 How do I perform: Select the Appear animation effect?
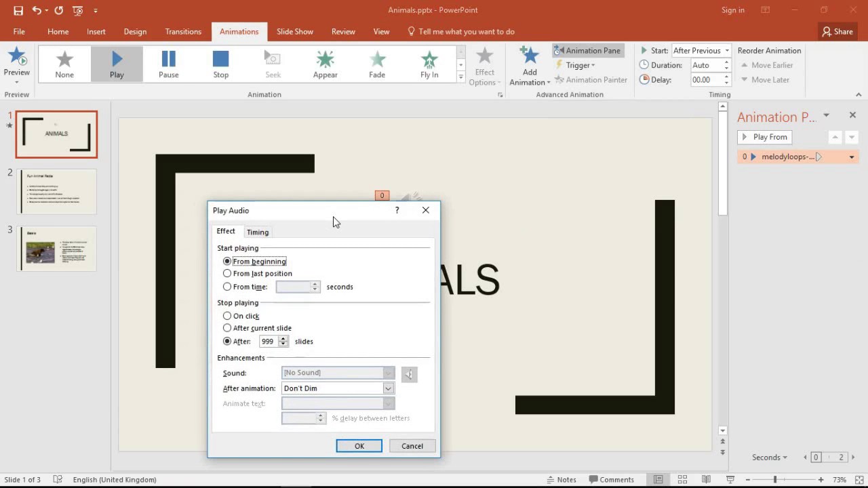(325, 63)
